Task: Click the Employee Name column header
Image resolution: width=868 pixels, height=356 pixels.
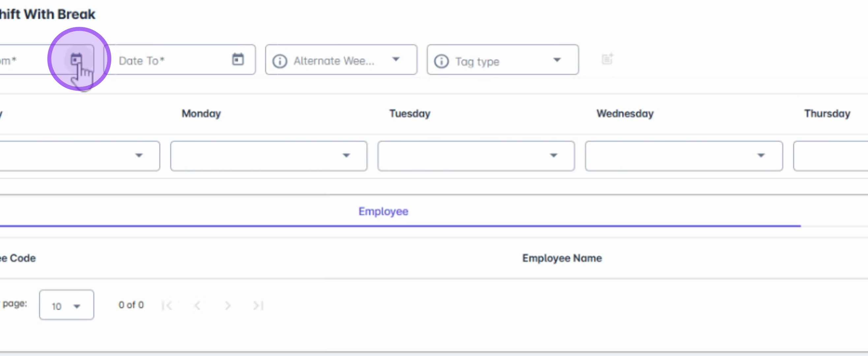Action: 562,258
